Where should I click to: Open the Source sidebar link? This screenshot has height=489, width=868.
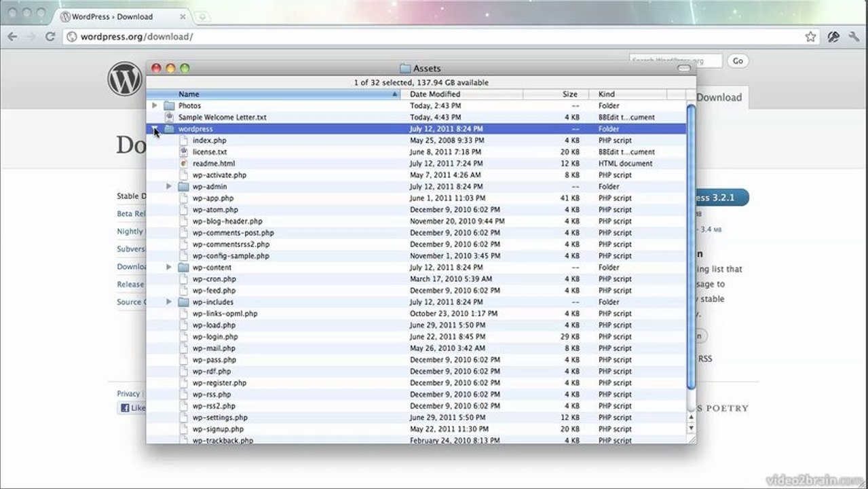130,302
